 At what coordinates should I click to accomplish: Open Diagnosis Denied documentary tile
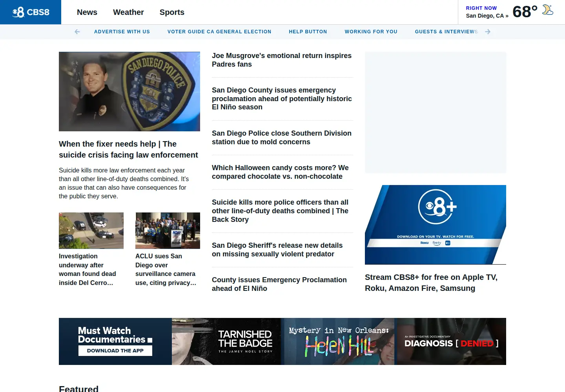(451, 341)
